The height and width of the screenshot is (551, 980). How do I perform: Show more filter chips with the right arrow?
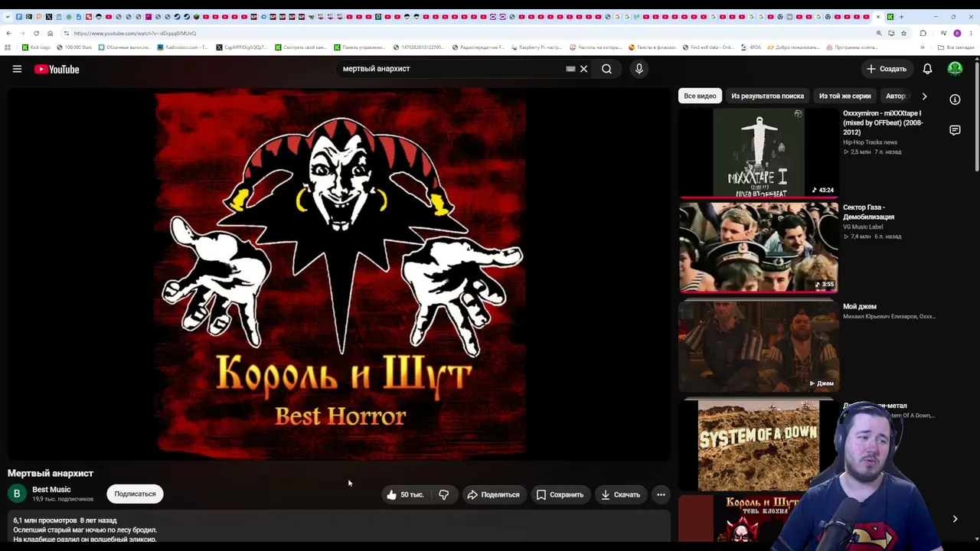pos(924,96)
